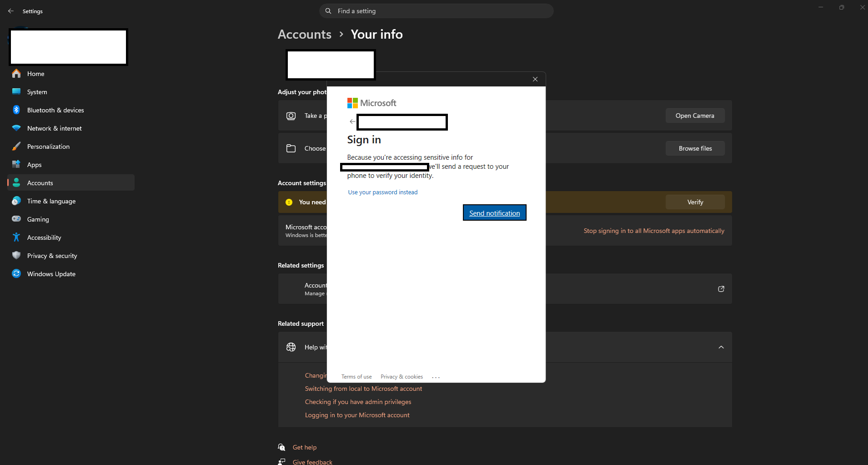Open the Apps icon in the sidebar
This screenshot has width=868, height=465.
16,165
